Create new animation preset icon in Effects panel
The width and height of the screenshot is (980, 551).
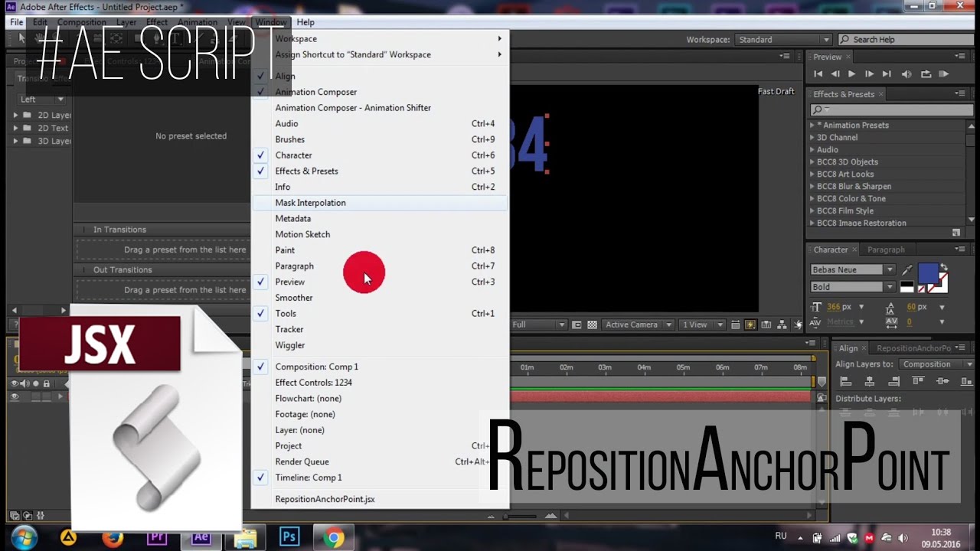pos(955,233)
